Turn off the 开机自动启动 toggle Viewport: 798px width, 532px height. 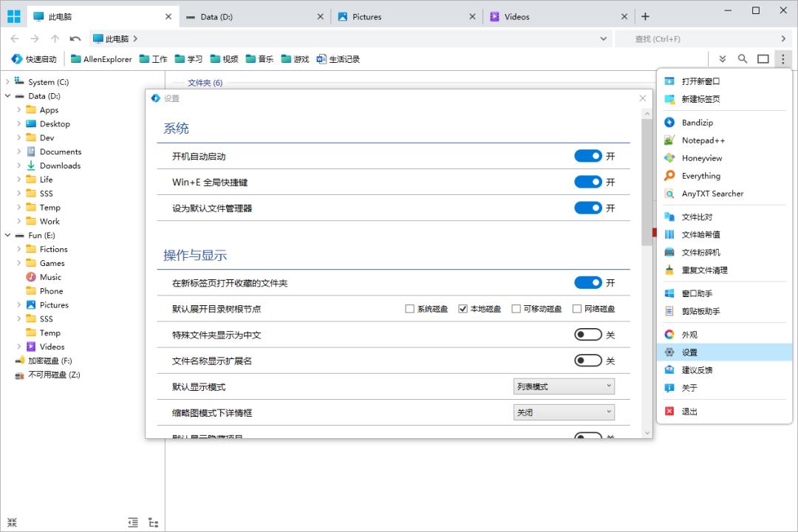click(x=589, y=155)
